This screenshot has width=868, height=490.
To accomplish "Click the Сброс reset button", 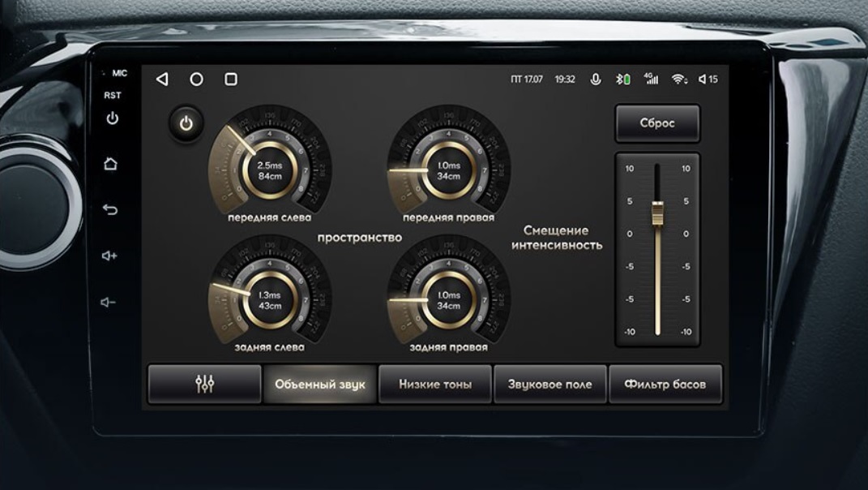I will pyautogui.click(x=657, y=123).
